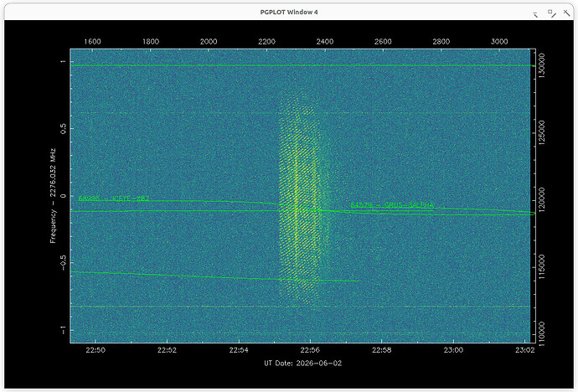Click the 2200 top axis label
Screen dimensions: 578x392
click(x=266, y=42)
